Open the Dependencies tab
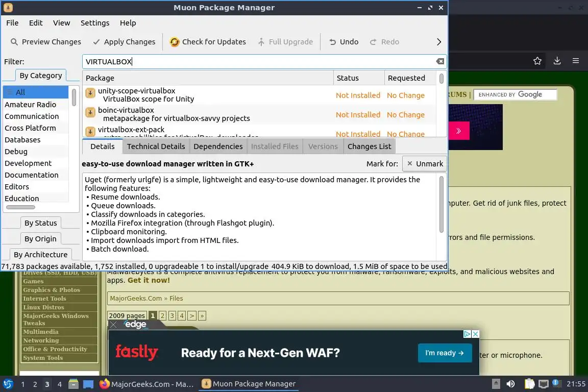 pyautogui.click(x=218, y=146)
